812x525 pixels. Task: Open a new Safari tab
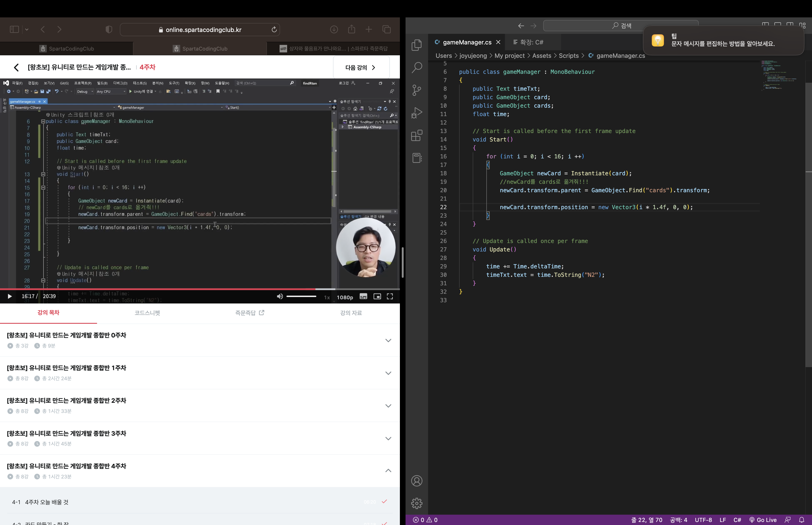pyautogui.click(x=369, y=29)
